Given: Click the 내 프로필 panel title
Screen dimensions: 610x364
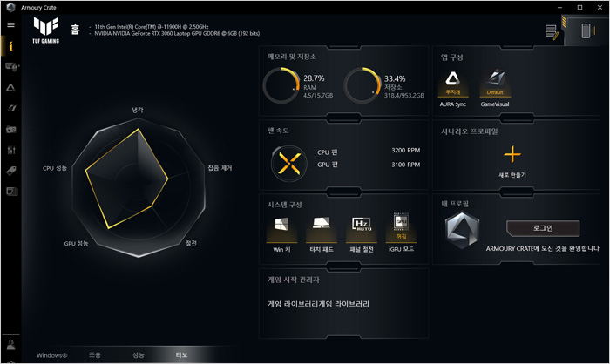Looking at the screenshot, I should click(x=455, y=204).
